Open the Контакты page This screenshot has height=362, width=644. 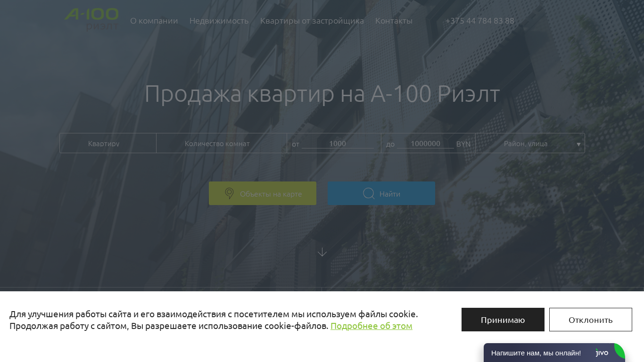[394, 21]
